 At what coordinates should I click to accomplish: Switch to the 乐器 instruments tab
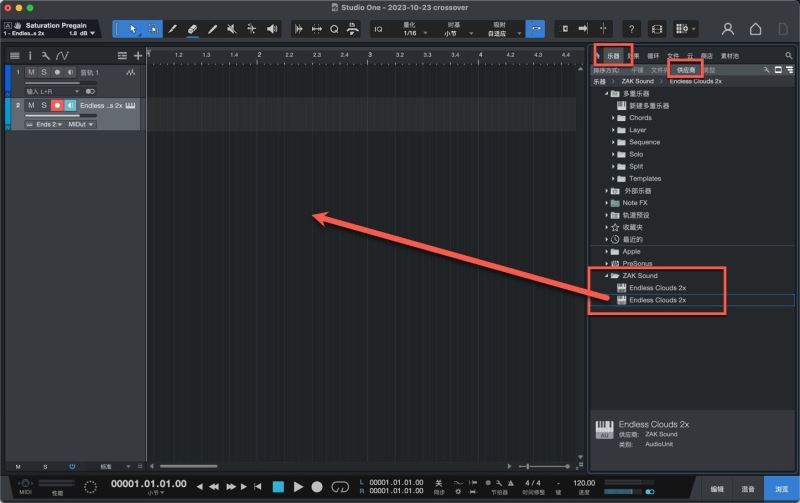pos(613,56)
